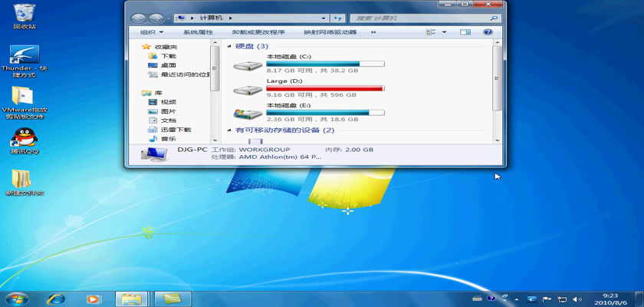
Task: Click the explorer Help question mark icon
Action: click(x=487, y=32)
